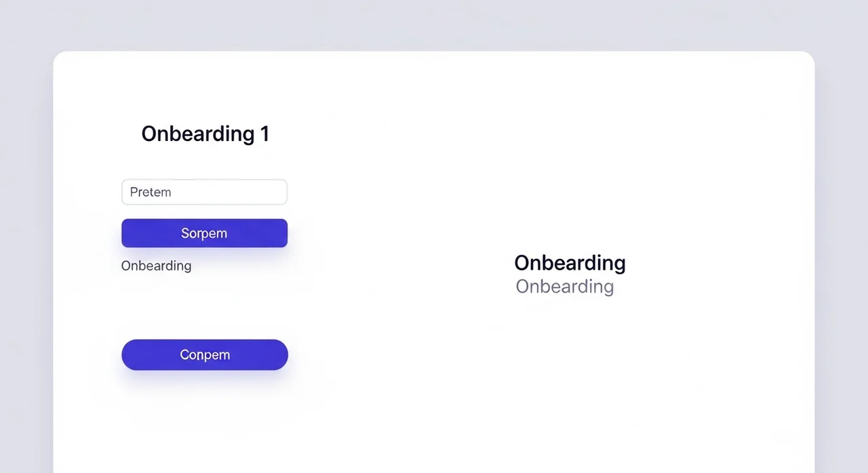Click the Conpem label text
The width and height of the screenshot is (868, 473).
coord(205,354)
